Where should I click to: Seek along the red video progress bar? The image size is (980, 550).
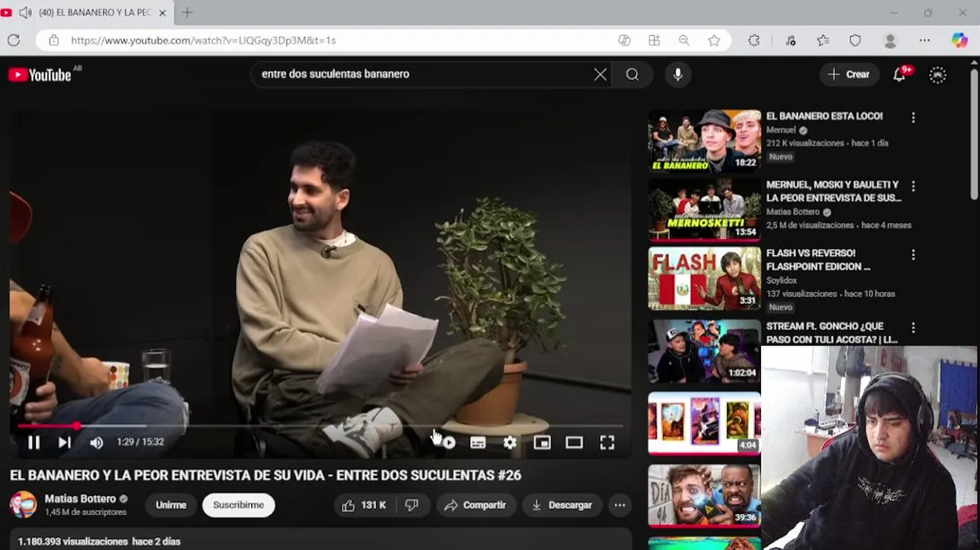[321, 425]
